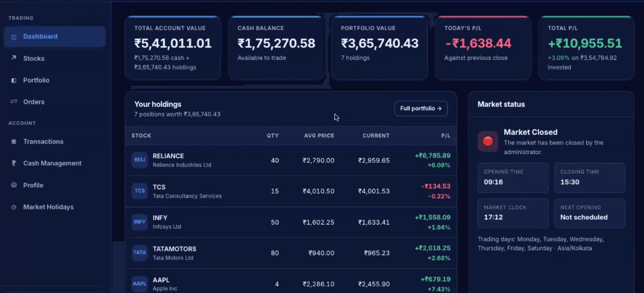
Task: Click the Closing Time 15:30 box
Action: click(x=590, y=177)
